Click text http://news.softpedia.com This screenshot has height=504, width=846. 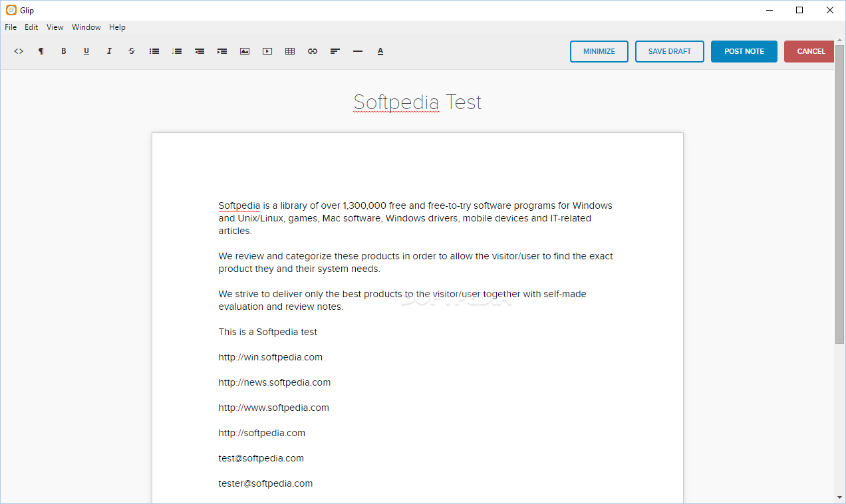click(275, 382)
